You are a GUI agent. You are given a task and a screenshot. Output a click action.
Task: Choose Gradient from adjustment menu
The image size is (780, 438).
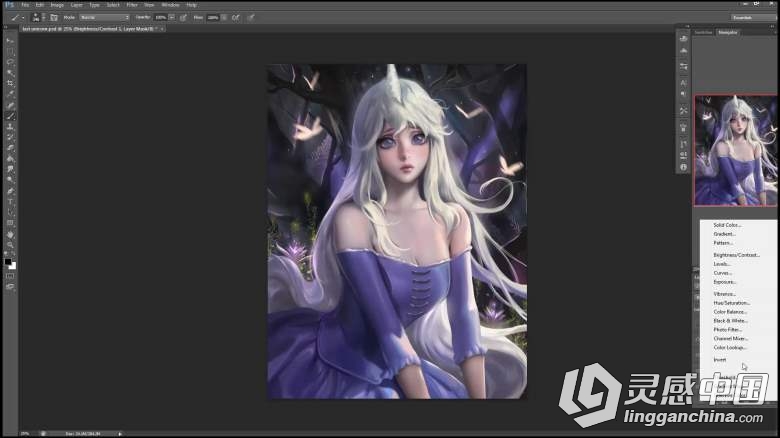pyautogui.click(x=724, y=234)
